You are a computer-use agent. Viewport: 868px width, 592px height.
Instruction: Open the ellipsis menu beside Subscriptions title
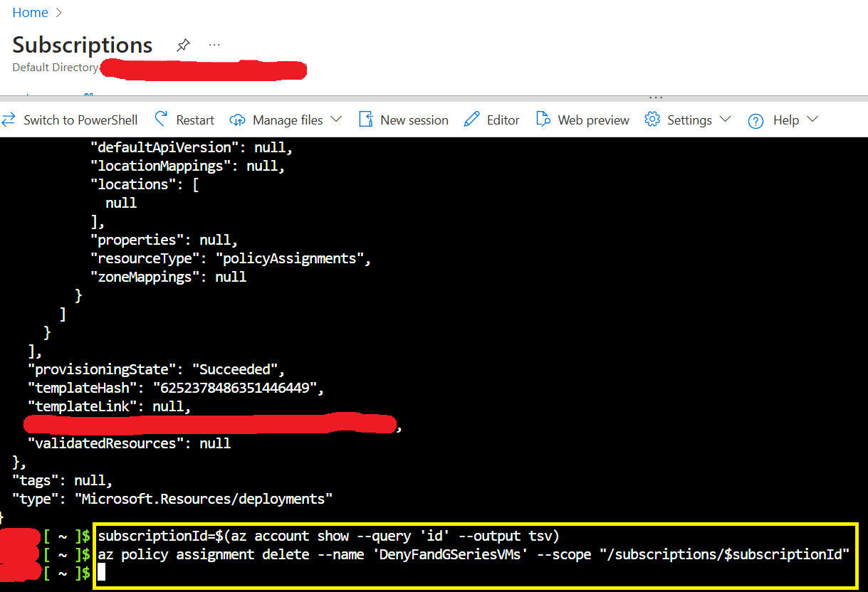(214, 45)
